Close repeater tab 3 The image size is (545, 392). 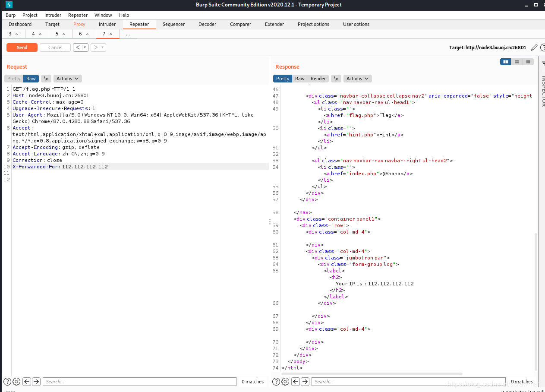point(17,34)
